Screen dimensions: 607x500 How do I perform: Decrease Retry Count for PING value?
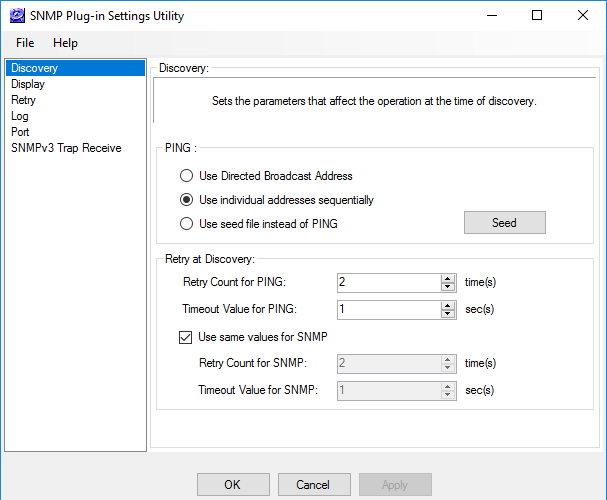448,287
